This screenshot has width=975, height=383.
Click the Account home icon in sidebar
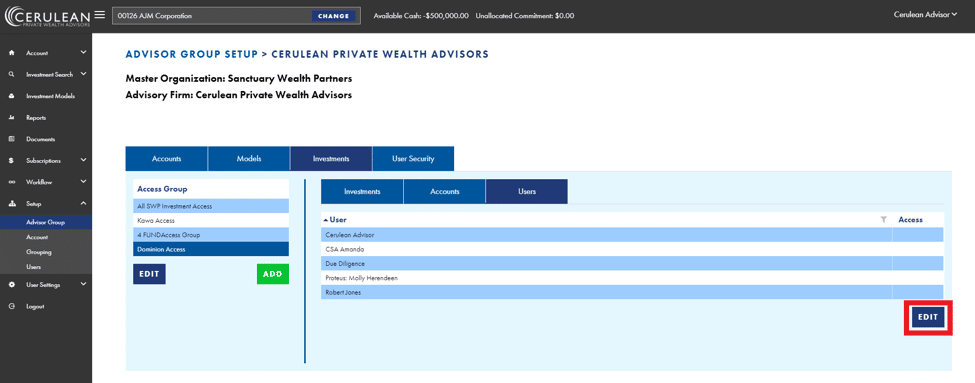coord(12,53)
